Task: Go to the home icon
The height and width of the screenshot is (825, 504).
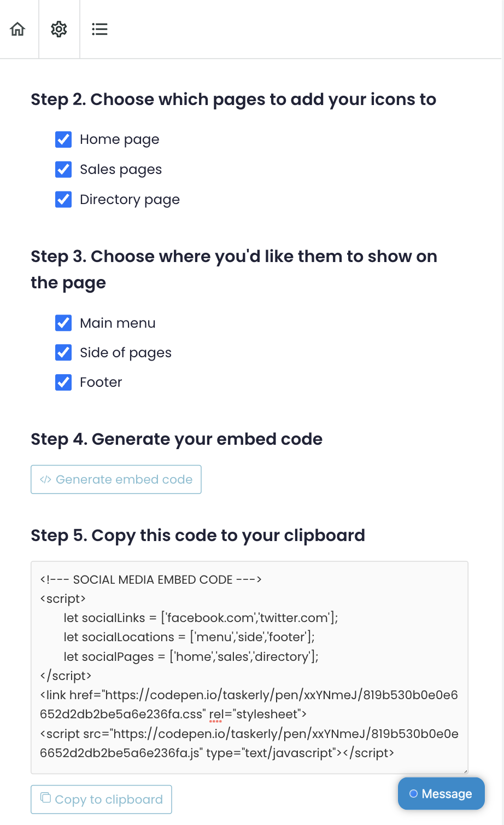Action: point(18,29)
